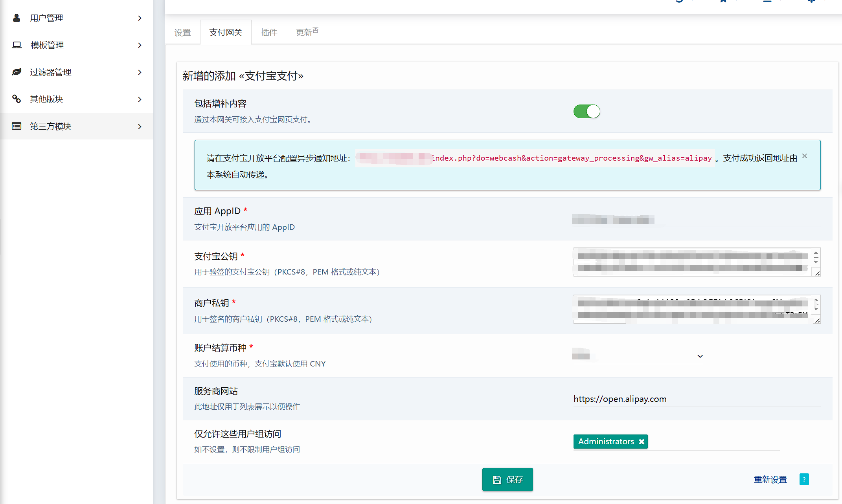Expand the 第三方模块 sidebar chevron
This screenshot has width=842, height=504.
click(x=140, y=126)
